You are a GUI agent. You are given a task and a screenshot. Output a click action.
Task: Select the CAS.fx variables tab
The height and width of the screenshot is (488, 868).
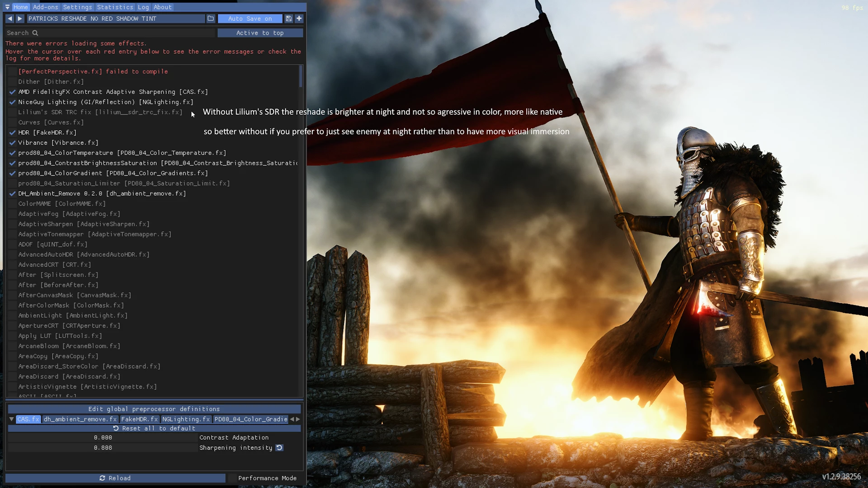[x=28, y=419]
